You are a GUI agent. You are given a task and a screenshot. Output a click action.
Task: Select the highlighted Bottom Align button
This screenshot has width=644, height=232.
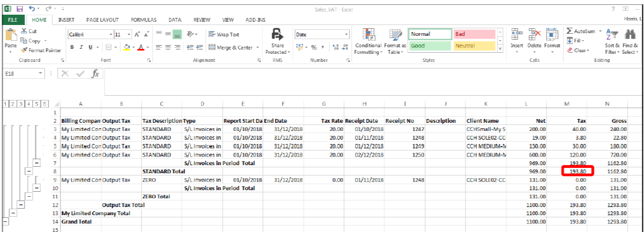pos(177,35)
